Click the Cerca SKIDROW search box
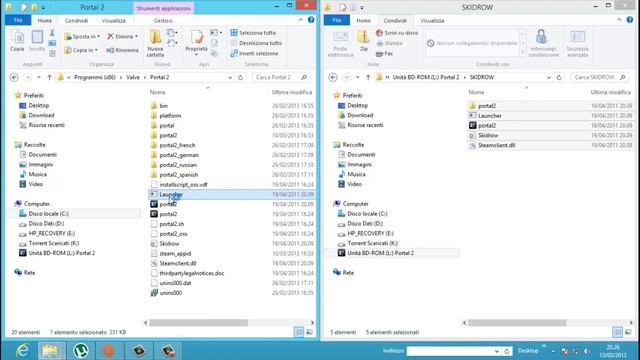 click(599, 77)
